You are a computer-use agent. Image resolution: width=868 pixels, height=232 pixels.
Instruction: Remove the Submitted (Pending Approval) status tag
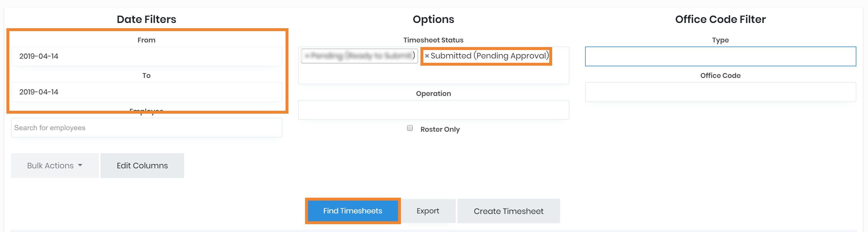click(x=427, y=56)
